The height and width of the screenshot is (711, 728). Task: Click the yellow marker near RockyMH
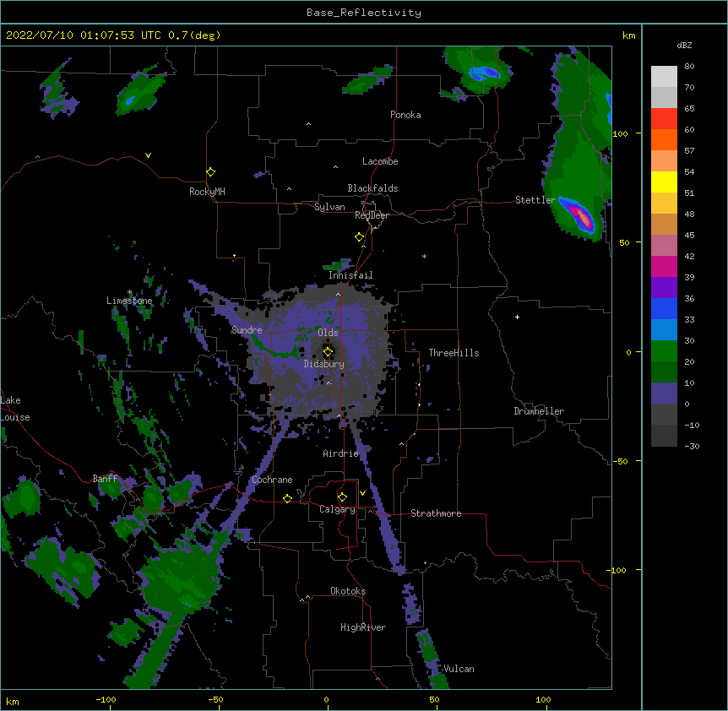[211, 172]
